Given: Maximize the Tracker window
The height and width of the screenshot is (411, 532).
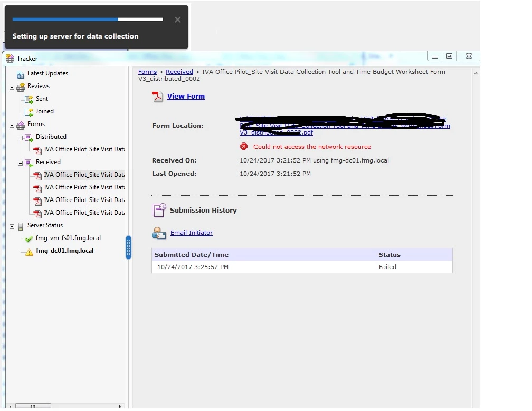Looking at the screenshot, I should click(x=449, y=56).
